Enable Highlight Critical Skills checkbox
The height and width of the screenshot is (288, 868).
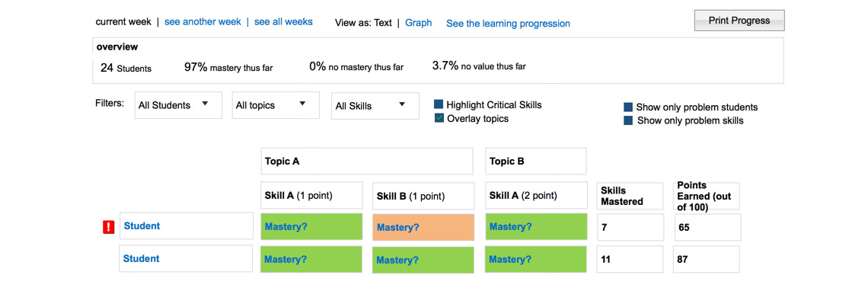tap(439, 104)
